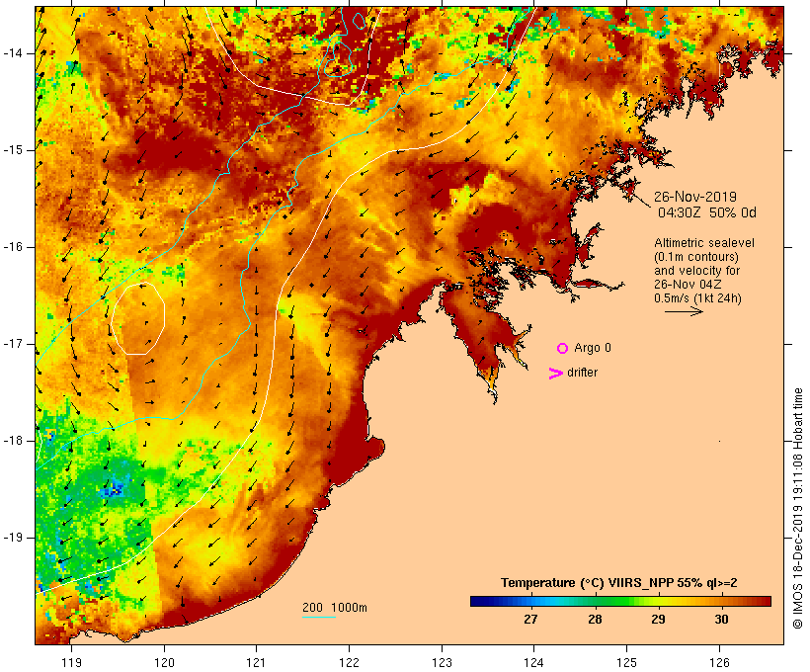This screenshot has height=672, width=810.
Task: Click the '27' colorbar tick label
Action: pyautogui.click(x=530, y=619)
